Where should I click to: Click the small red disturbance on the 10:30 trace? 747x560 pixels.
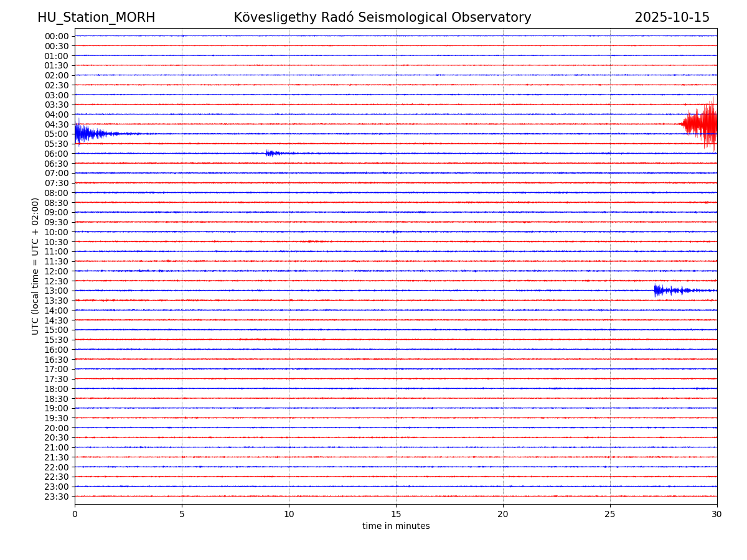316,241
